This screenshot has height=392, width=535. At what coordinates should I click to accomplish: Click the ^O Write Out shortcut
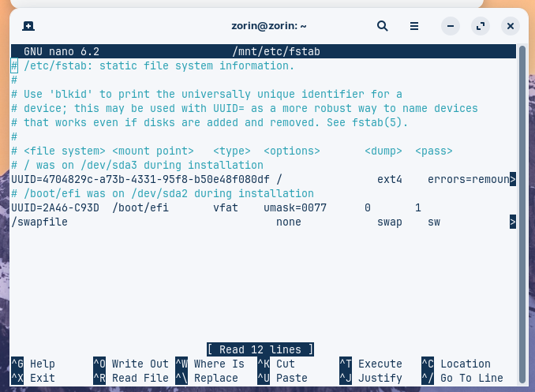[x=131, y=364]
